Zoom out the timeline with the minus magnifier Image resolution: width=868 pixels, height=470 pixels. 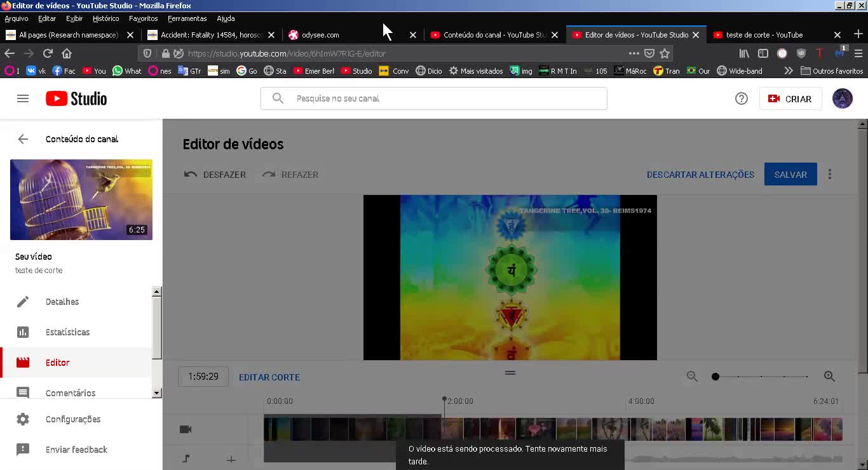[692, 377]
